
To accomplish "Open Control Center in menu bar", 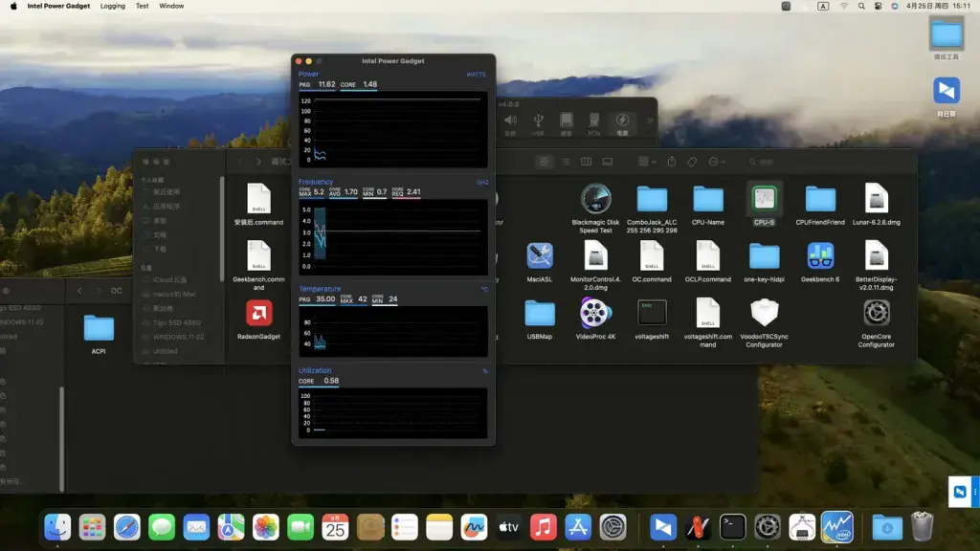I will click(x=879, y=6).
